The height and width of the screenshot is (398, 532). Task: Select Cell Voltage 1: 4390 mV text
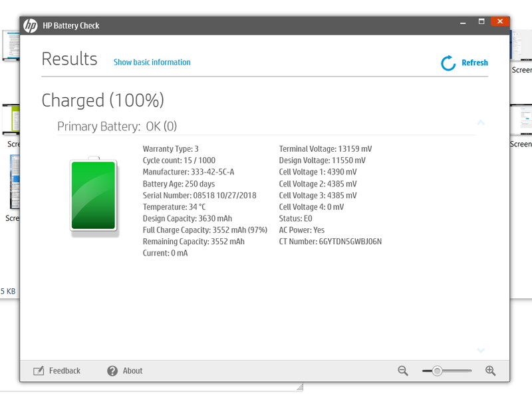coord(318,172)
